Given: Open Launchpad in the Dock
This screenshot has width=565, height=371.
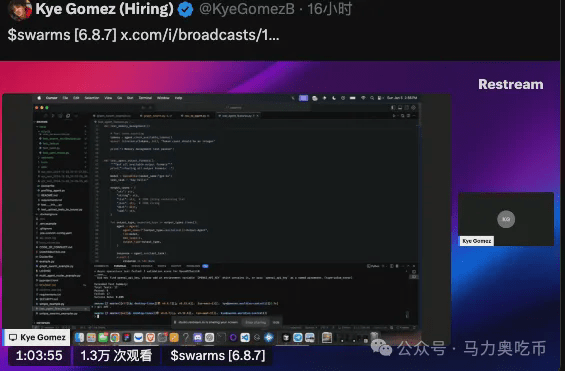Looking at the screenshot, I should 91,338.
